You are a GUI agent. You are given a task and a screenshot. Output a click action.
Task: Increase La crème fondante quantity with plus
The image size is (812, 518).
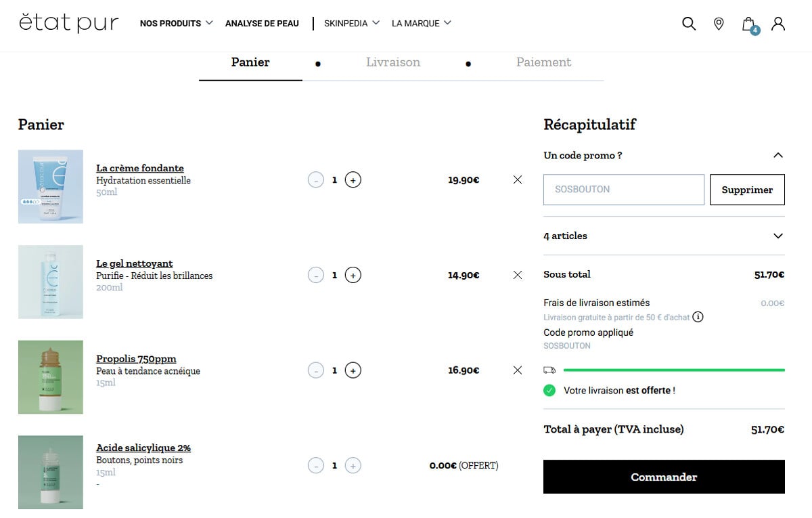[x=353, y=180]
